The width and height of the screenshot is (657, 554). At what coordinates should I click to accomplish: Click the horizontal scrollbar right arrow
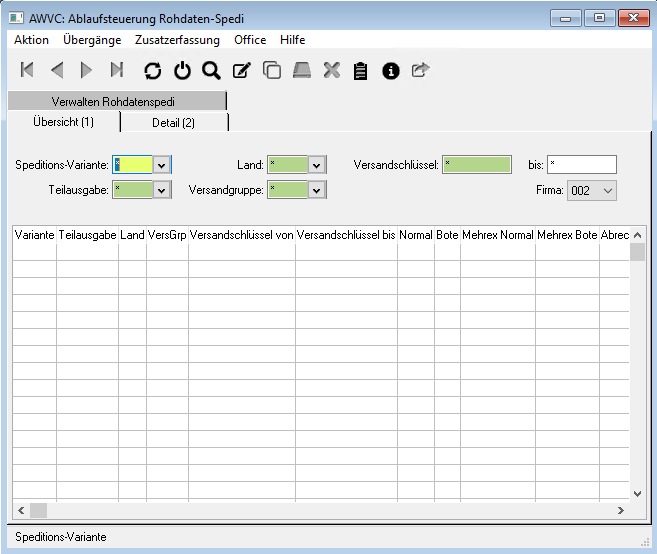(620, 510)
